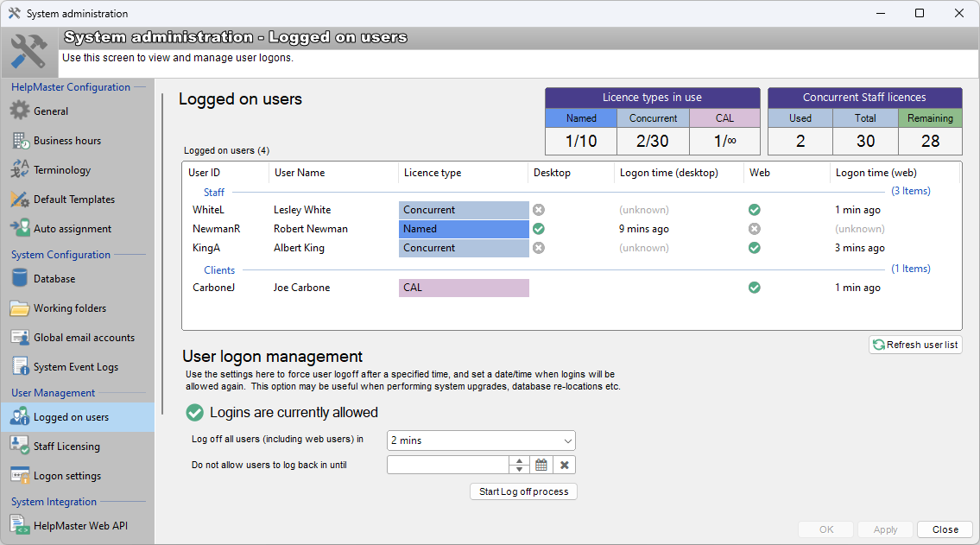Click WhiteL desktop not-logged-on icon
Screen dimensions: 980x545
pyautogui.click(x=539, y=210)
